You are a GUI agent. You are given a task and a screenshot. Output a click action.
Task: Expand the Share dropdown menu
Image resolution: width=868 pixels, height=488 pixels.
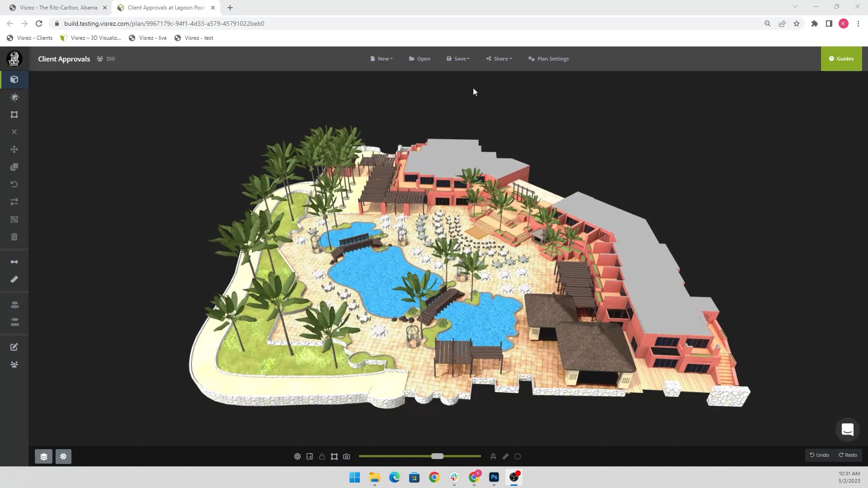click(499, 59)
